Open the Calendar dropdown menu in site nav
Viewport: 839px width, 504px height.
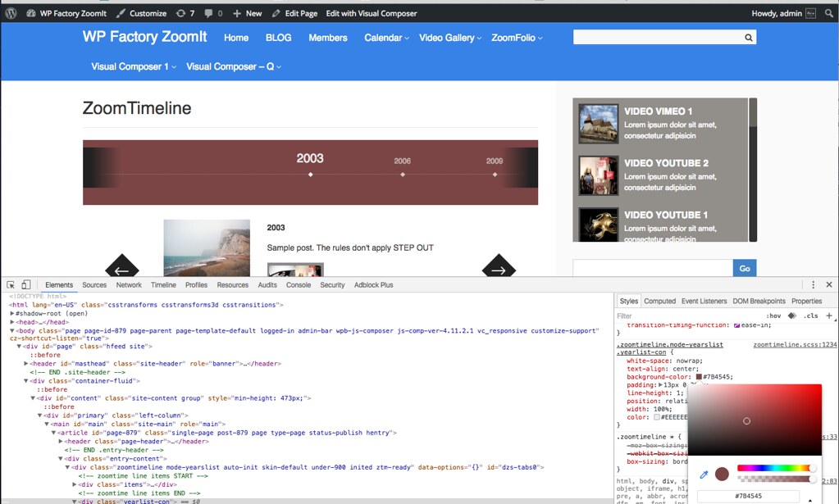(x=386, y=38)
